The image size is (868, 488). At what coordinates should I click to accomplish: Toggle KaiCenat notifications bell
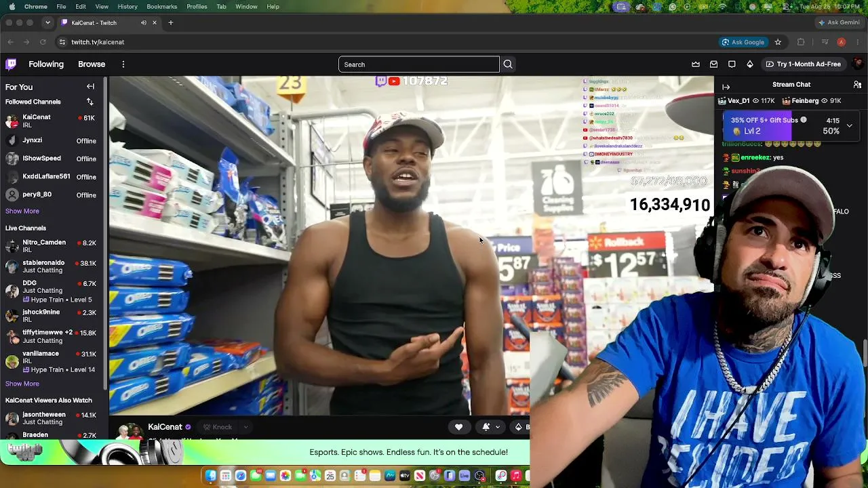(x=486, y=427)
